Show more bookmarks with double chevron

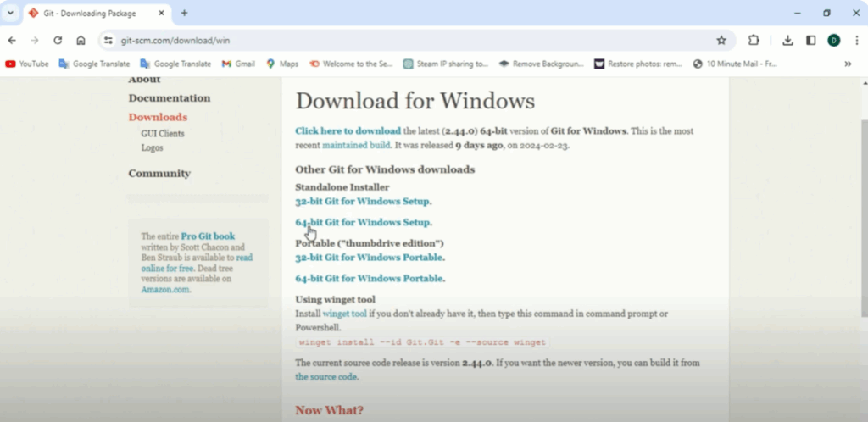(848, 64)
